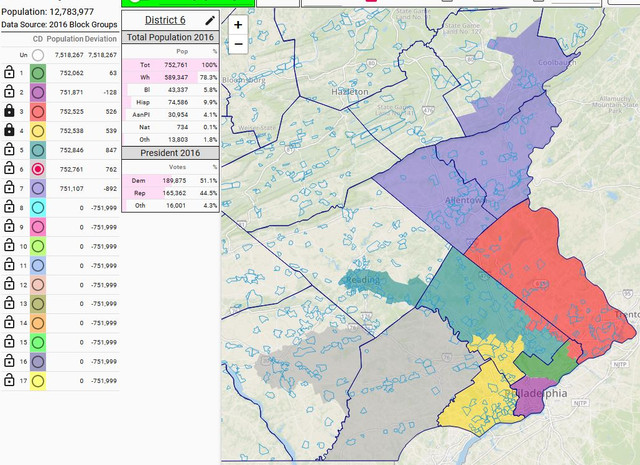Viewport: 640px width, 465px height.
Task: Toggle the lock icon for district 7
Action: pyautogui.click(x=9, y=188)
